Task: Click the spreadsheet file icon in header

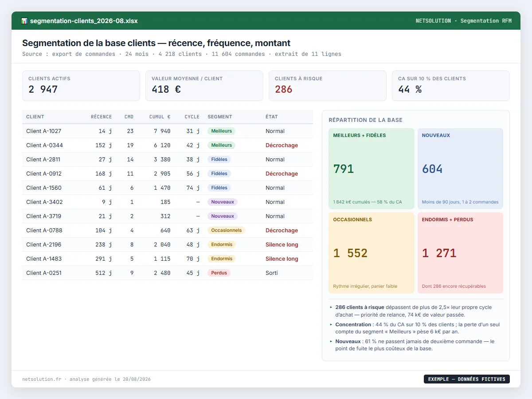Action: coord(24,21)
